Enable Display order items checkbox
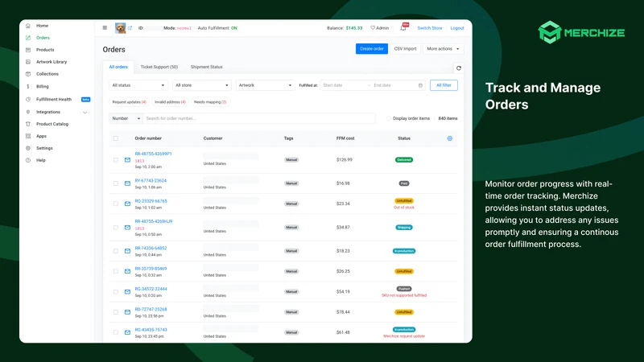Viewport: 644px width, 362px height. tap(389, 118)
